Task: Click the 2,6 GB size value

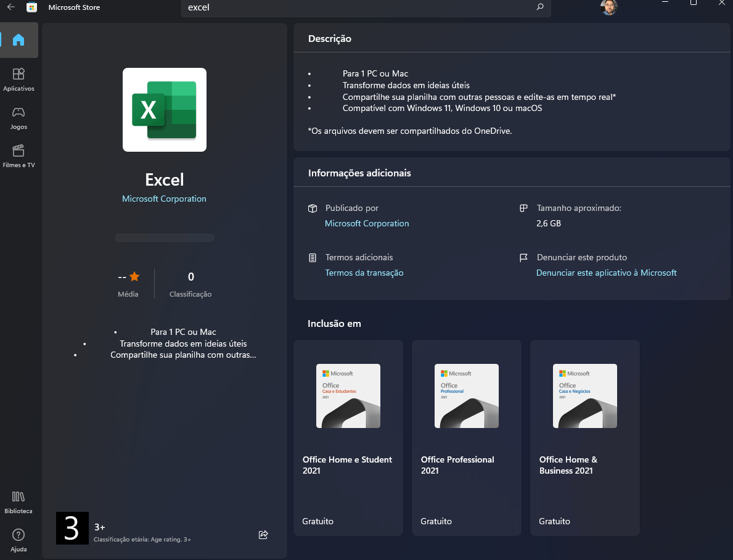Action: (x=548, y=224)
